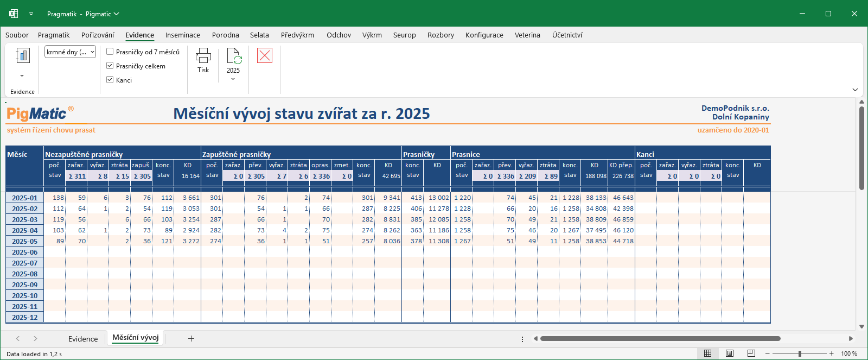This screenshot has height=360, width=868.
Task: Toggle Prasničky od 7 měsíců checkbox
Action: click(110, 52)
